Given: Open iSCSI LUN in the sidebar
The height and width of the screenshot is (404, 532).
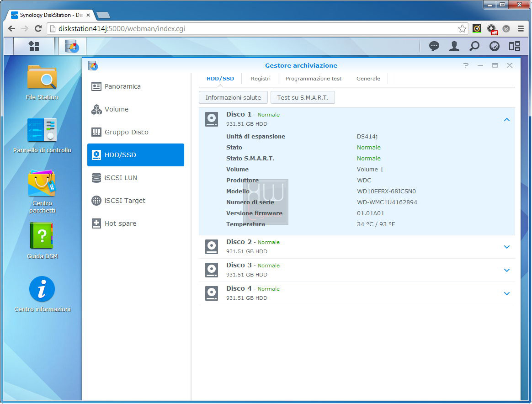Looking at the screenshot, I should [136, 178].
